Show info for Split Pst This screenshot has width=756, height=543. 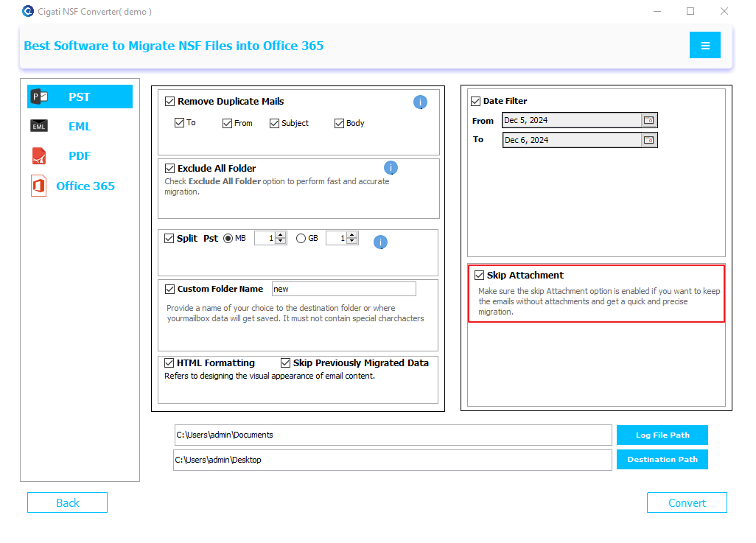380,242
